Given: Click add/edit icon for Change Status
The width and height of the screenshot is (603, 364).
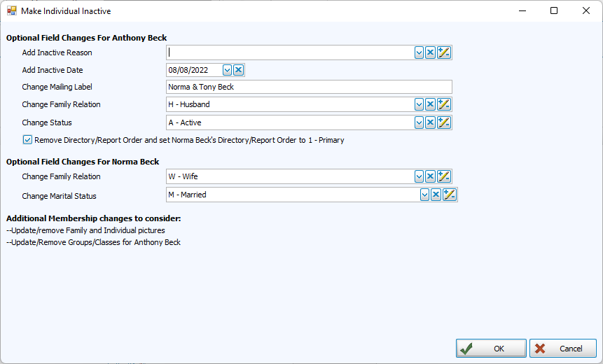Looking at the screenshot, I should coord(443,122).
